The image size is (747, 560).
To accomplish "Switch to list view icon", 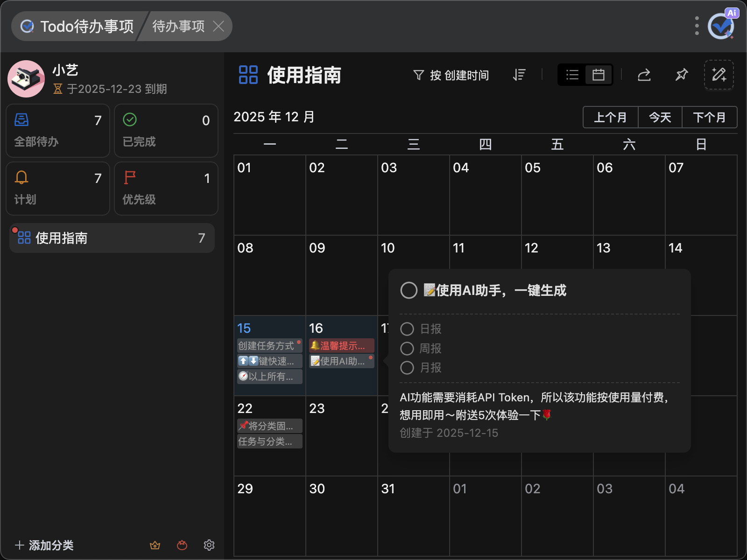I will click(572, 75).
